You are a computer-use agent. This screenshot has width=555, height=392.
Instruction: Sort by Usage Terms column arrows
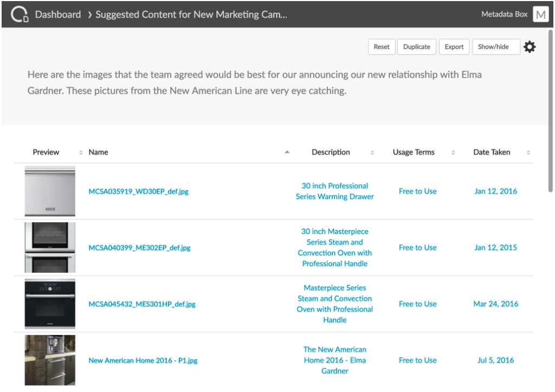coord(453,152)
